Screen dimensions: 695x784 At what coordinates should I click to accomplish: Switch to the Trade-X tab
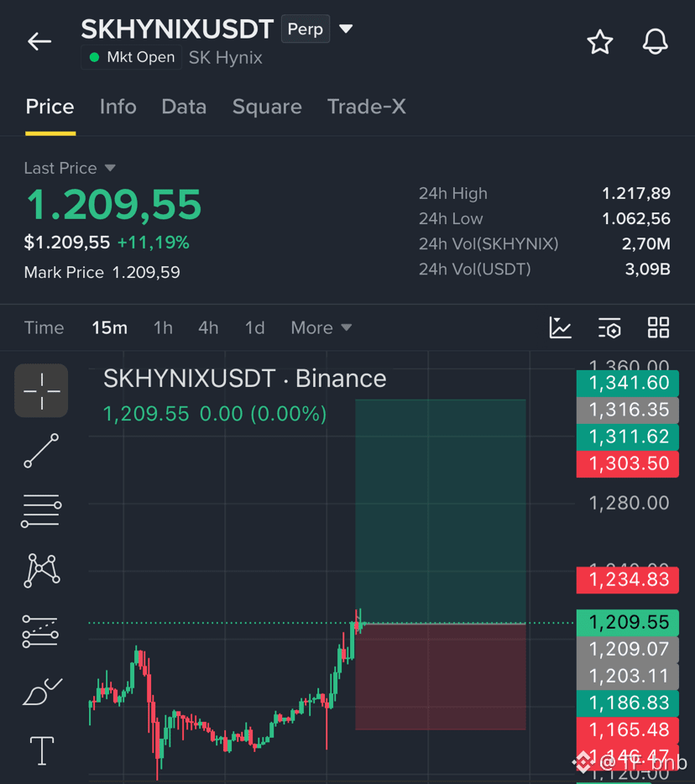tap(367, 107)
